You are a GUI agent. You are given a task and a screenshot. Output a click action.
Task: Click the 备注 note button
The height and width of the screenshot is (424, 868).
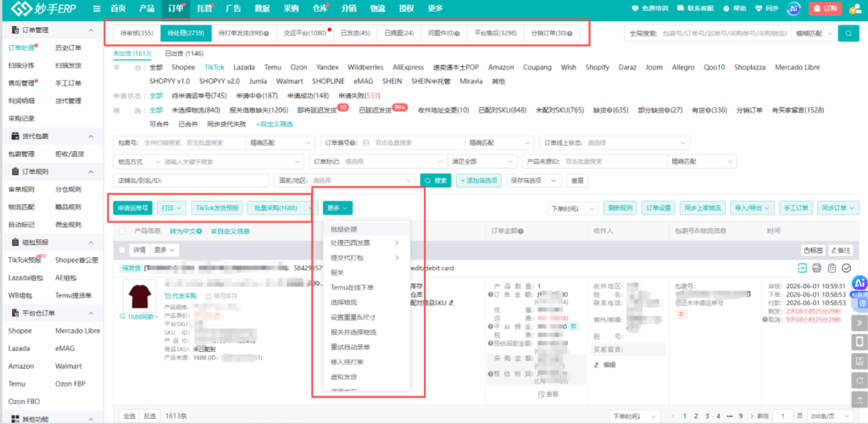pyautogui.click(x=840, y=250)
